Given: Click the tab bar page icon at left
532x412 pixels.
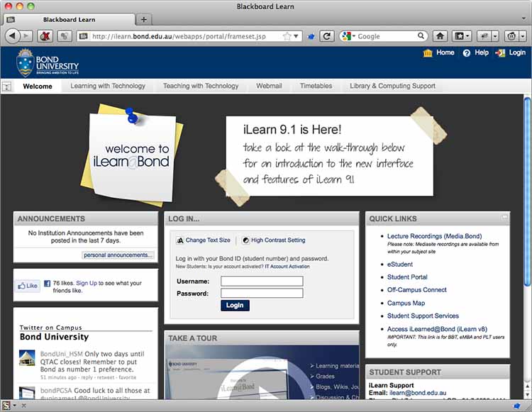Looking at the screenshot, I should (11, 20).
